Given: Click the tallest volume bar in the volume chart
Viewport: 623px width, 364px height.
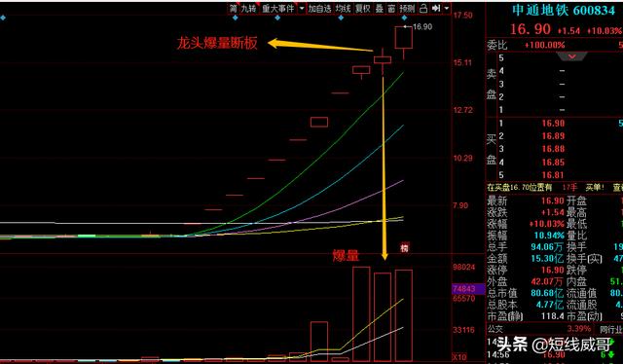Looking at the screenshot, I should [361, 313].
